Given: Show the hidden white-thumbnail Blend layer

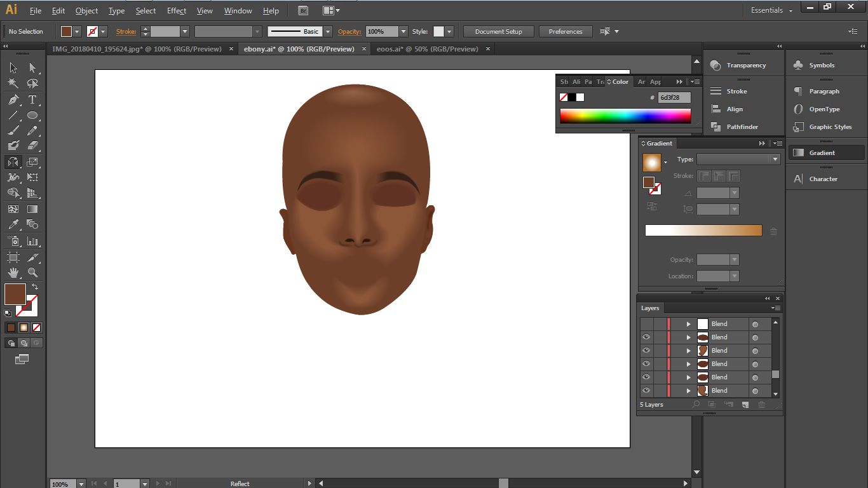Looking at the screenshot, I should coord(646,324).
